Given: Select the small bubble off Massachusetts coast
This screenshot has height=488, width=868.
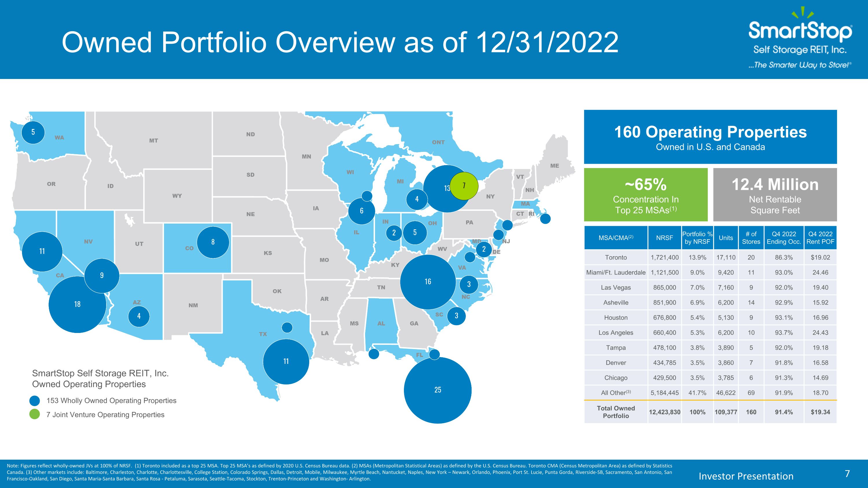Looking at the screenshot, I should tap(545, 219).
